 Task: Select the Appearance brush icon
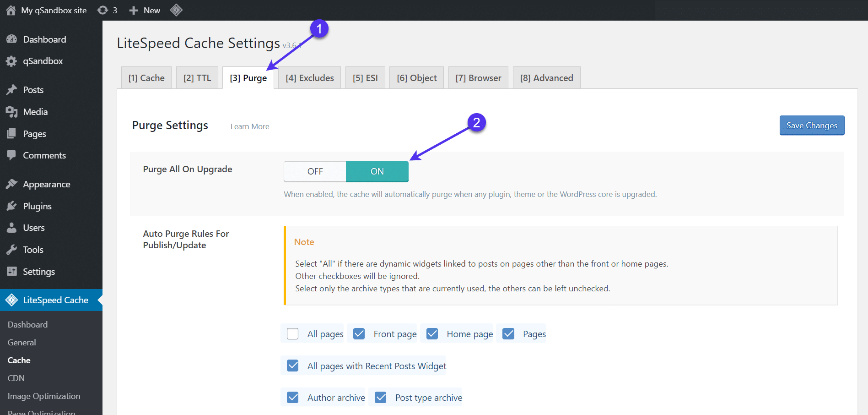pos(12,184)
